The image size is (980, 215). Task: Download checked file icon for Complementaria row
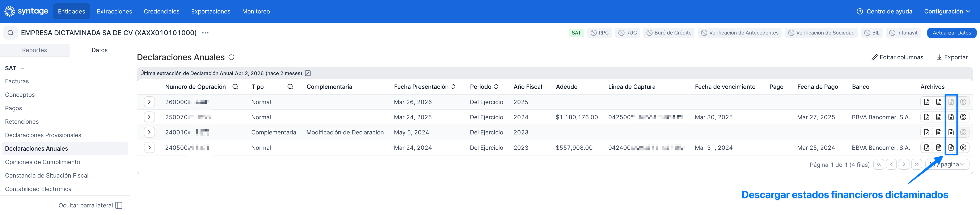point(926,132)
